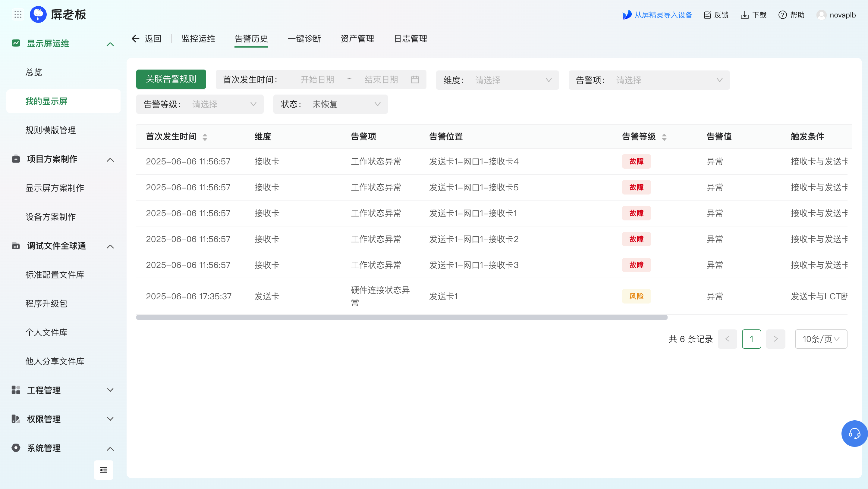This screenshot has width=868, height=489.
Task: Click the 结束日期 end date field
Action: [x=381, y=80]
